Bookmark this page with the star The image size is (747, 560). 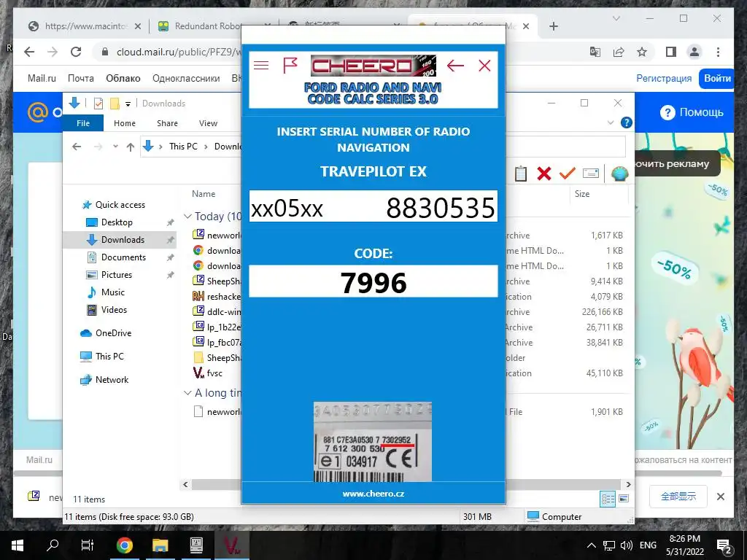[x=642, y=52]
